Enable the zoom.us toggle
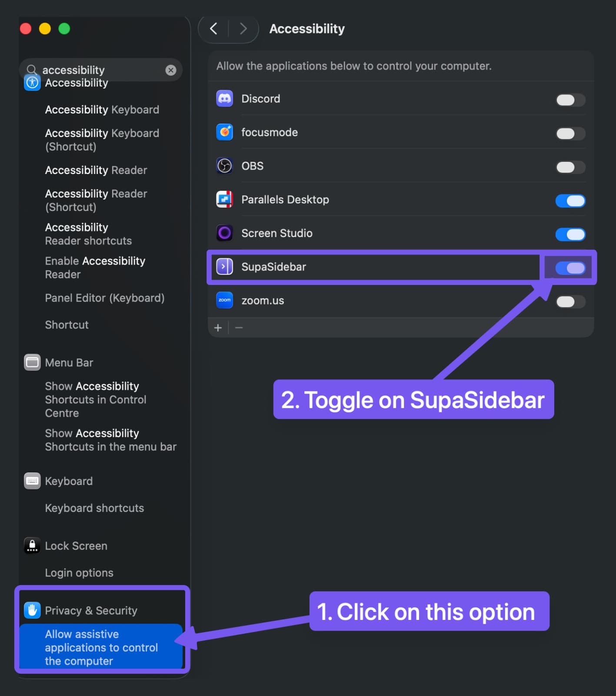This screenshot has height=696, width=616. (570, 301)
